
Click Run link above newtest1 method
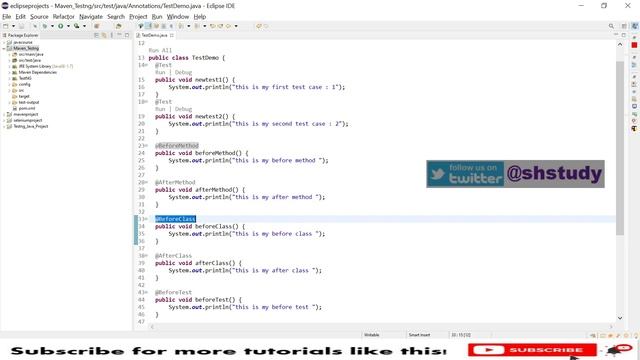160,72
